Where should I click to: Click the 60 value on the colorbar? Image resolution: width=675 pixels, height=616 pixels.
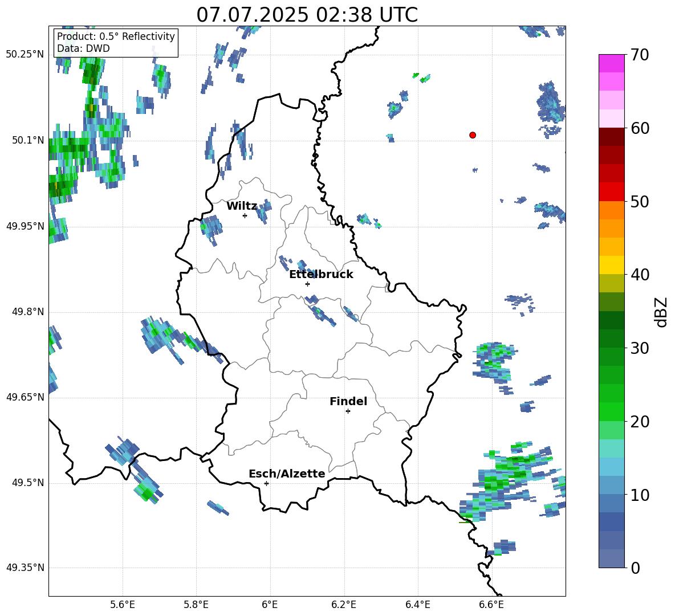(x=639, y=128)
